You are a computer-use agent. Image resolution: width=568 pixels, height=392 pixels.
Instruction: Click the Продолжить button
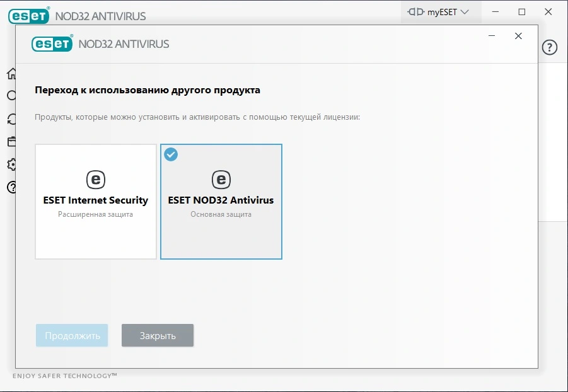tap(72, 335)
